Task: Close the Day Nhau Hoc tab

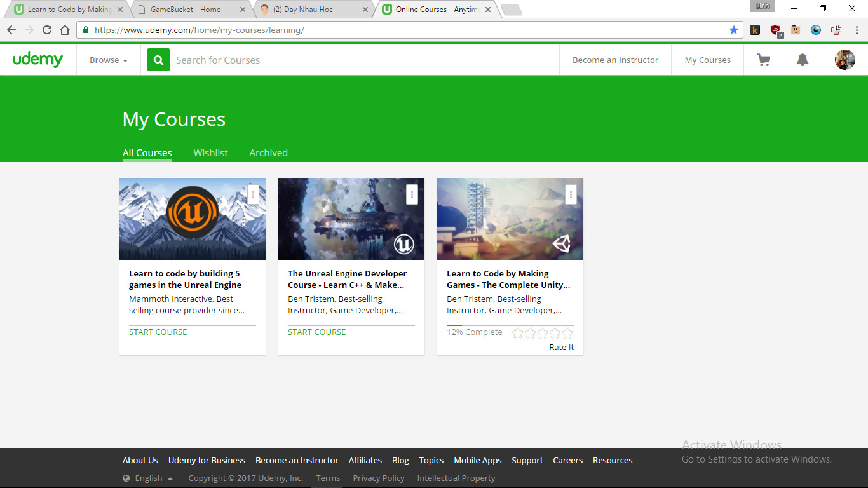Action: [364, 10]
